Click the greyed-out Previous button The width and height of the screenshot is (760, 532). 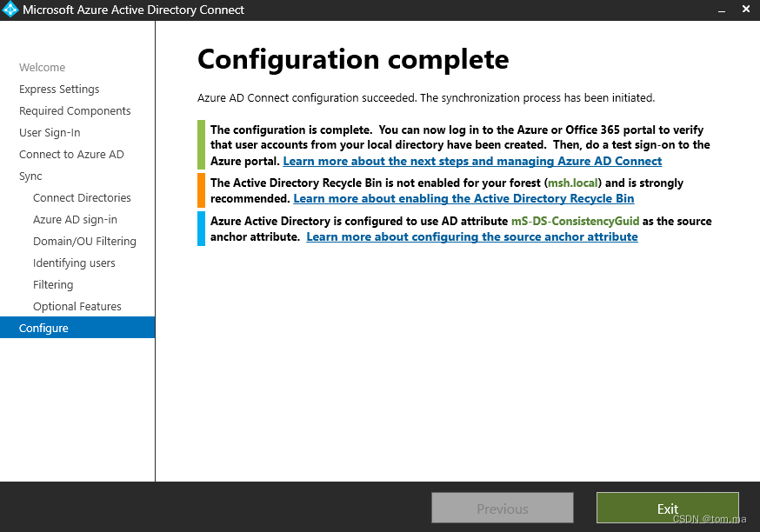(502, 508)
